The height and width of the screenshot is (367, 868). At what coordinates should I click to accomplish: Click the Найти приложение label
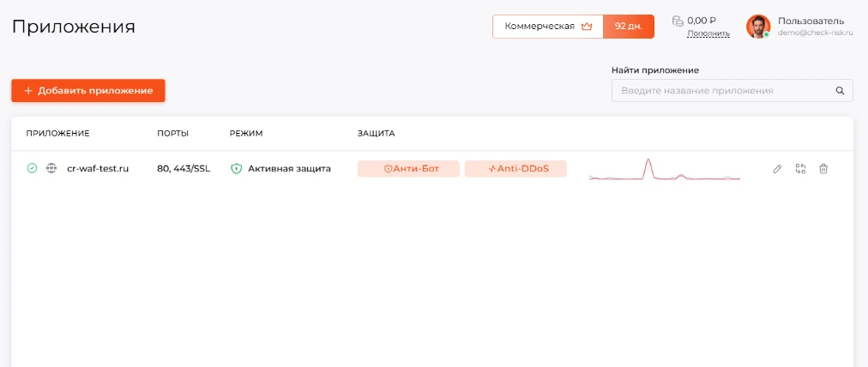point(655,70)
